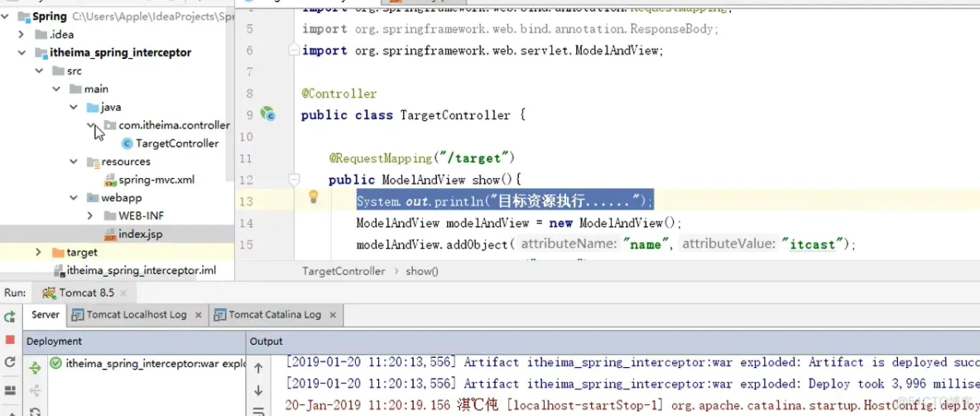Click TargetController in the breadcrumb bar
The width and height of the screenshot is (980, 416).
click(343, 272)
